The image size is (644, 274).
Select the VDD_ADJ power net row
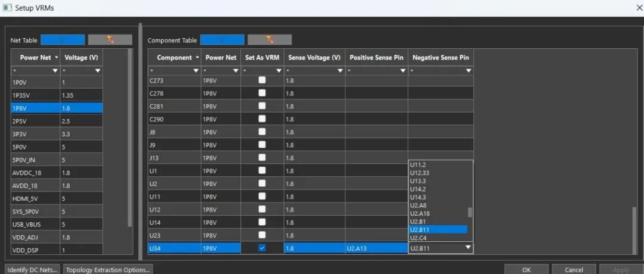pyautogui.click(x=57, y=237)
